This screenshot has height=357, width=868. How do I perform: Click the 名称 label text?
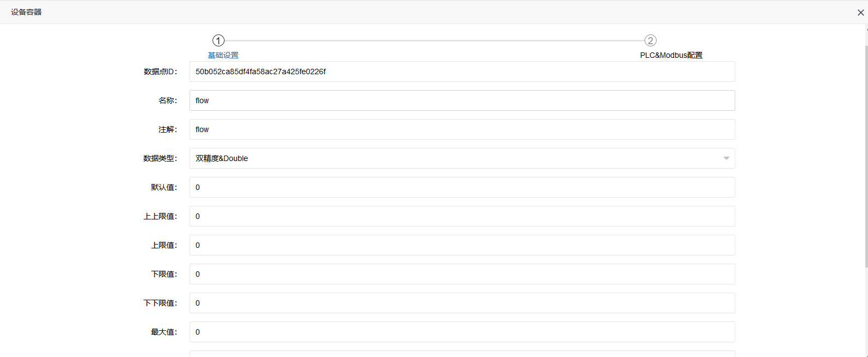[x=168, y=100]
